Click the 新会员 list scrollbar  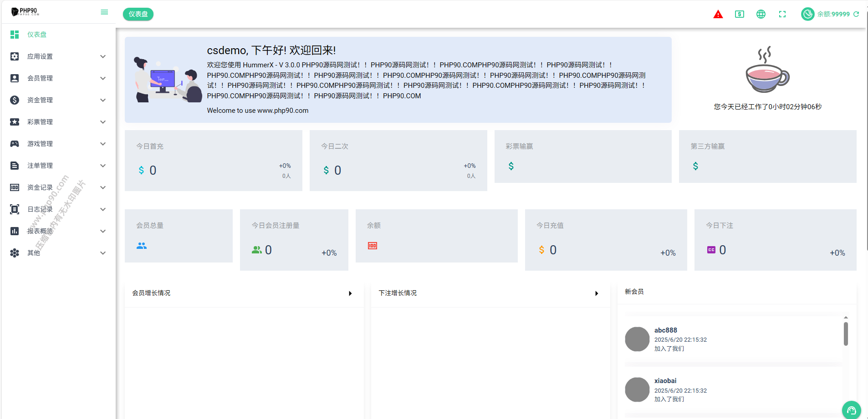(x=846, y=334)
